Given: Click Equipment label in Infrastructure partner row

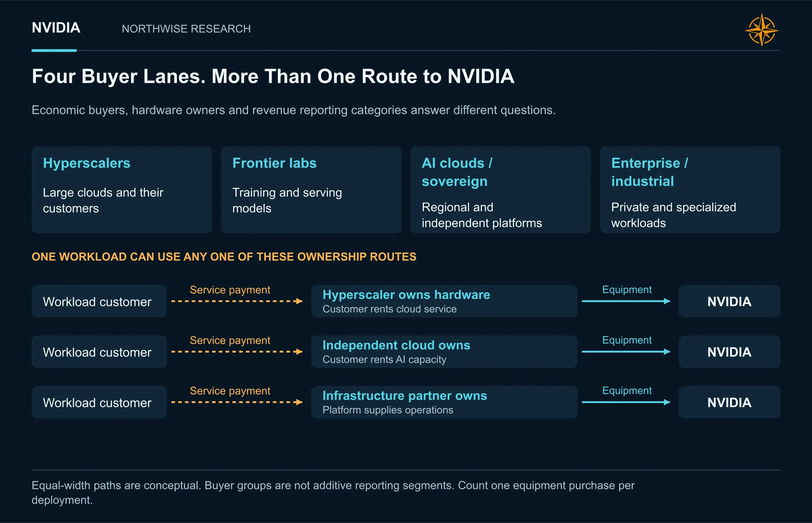Looking at the screenshot, I should click(627, 390).
